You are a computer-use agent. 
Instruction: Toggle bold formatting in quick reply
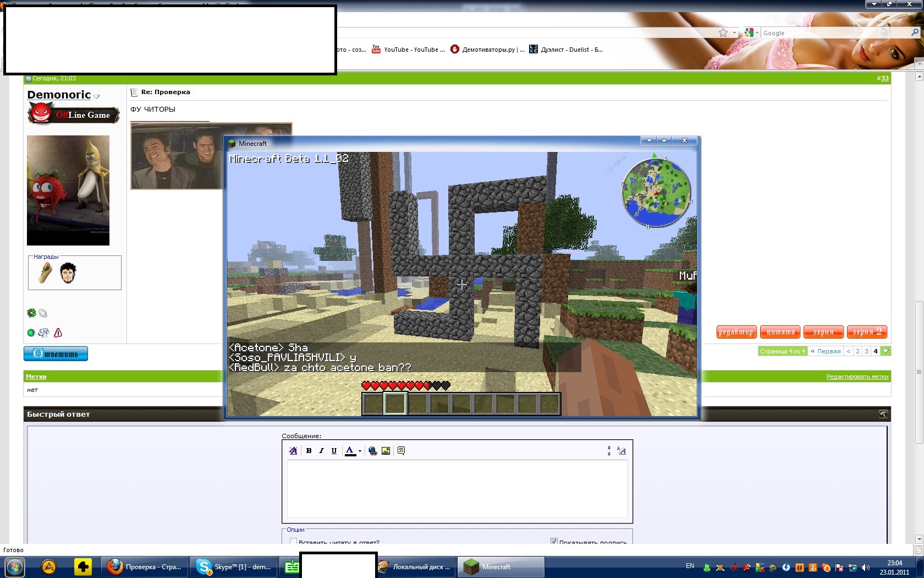click(309, 451)
